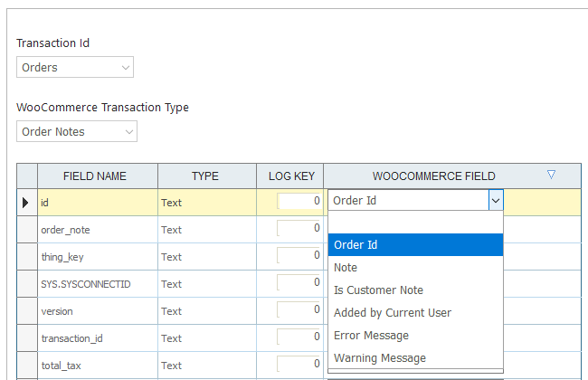Screen dimensions: 588x380
Task: Choose Is Customer Note option
Action: [x=415, y=290]
